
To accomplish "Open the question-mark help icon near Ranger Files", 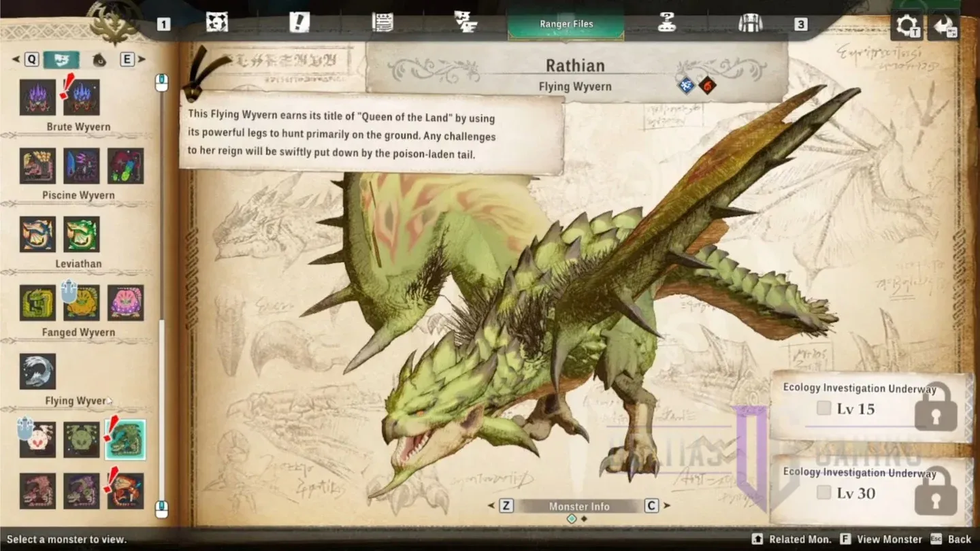I will (x=666, y=22).
